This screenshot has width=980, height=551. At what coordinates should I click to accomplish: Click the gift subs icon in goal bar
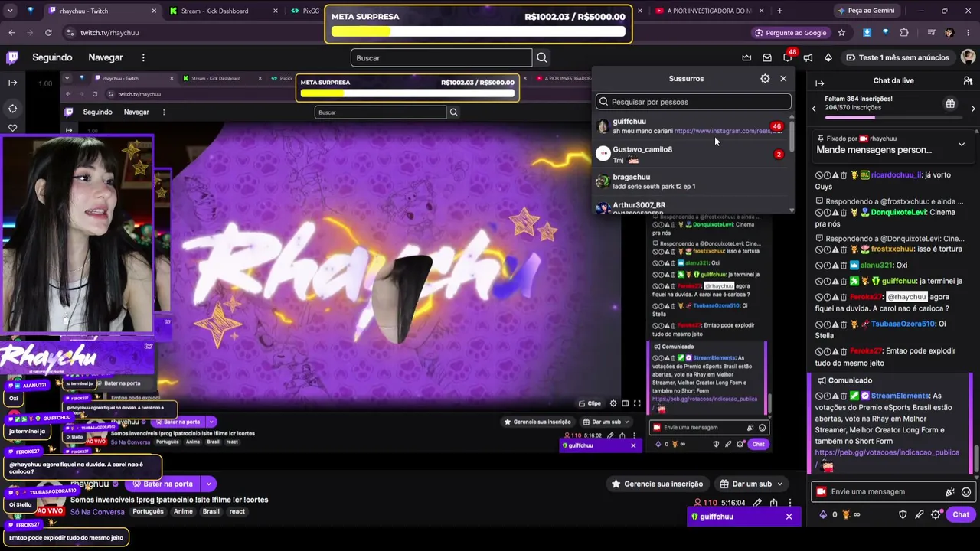click(x=950, y=103)
